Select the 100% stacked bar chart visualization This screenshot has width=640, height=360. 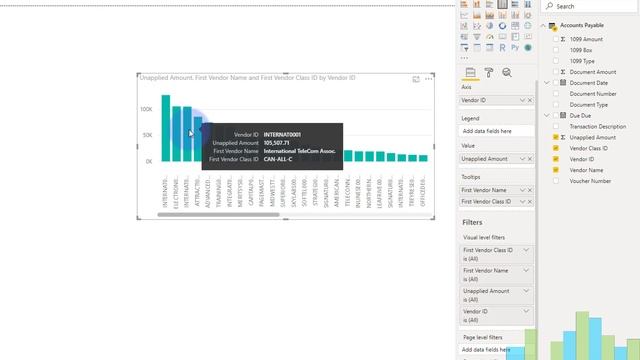tap(515, 4)
